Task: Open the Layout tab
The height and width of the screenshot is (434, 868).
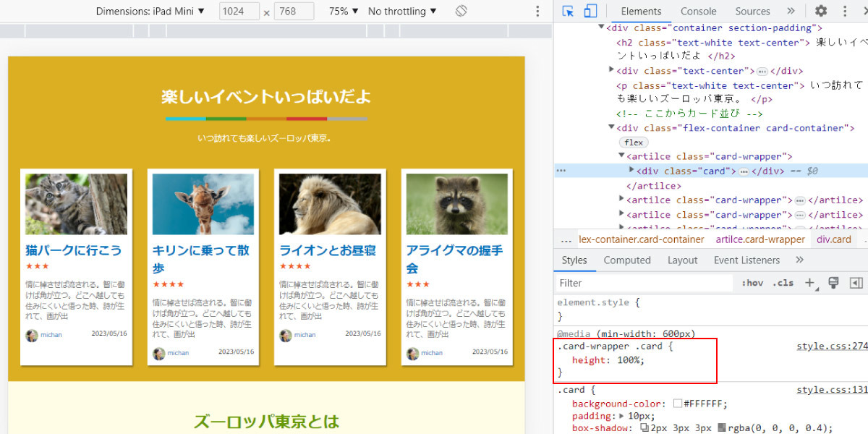Action: (x=682, y=260)
